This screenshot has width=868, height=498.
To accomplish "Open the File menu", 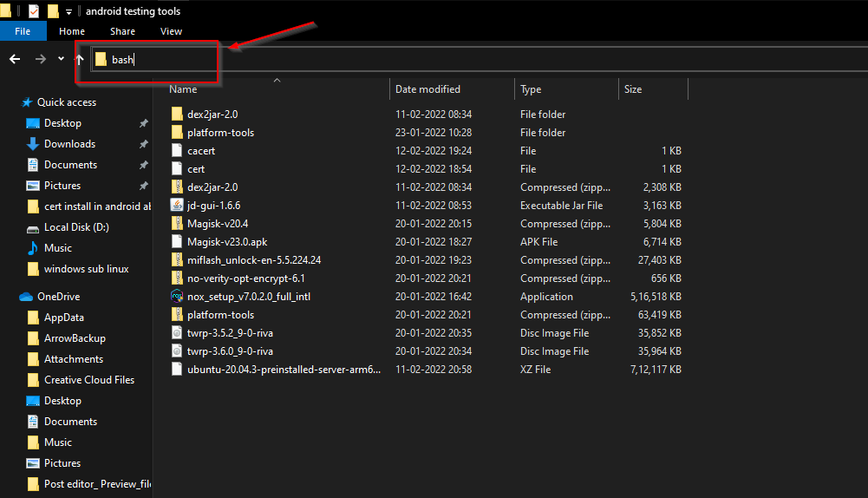I will [23, 31].
